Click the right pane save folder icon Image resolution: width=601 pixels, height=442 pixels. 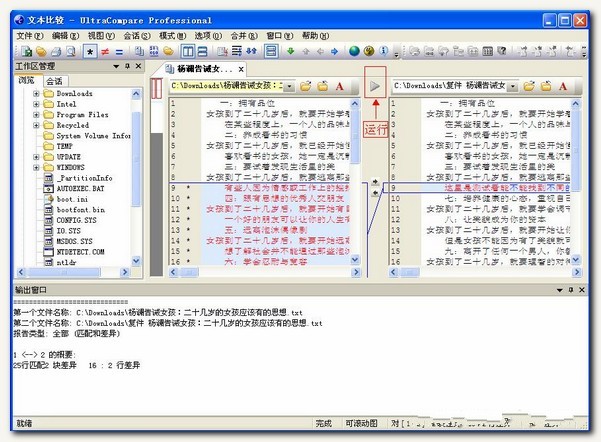point(546,86)
